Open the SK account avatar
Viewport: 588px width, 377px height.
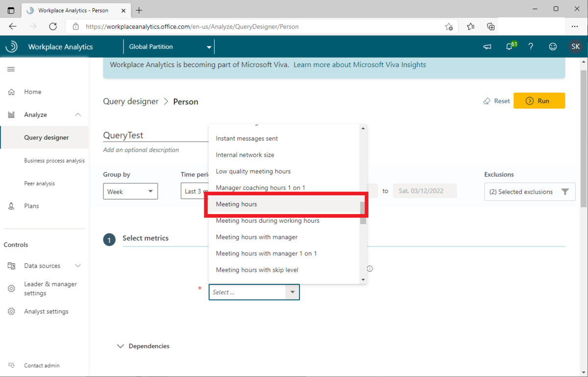click(575, 47)
